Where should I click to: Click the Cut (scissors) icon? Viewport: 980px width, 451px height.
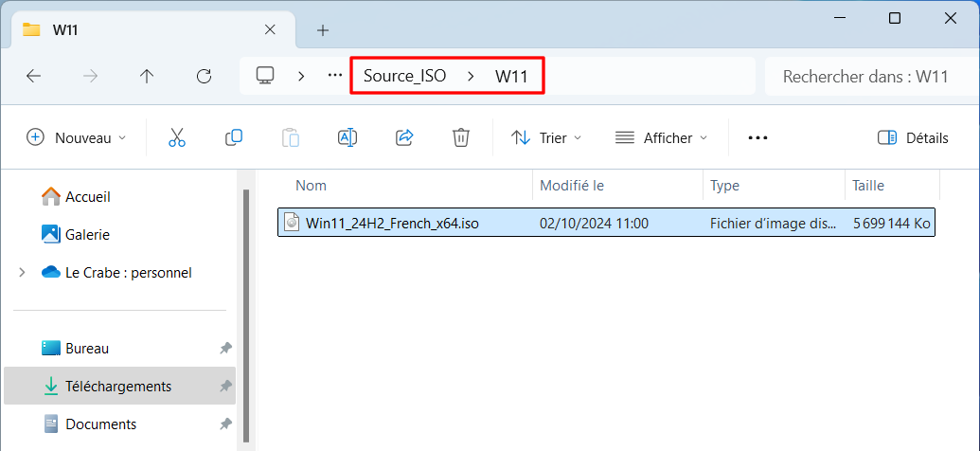click(177, 137)
